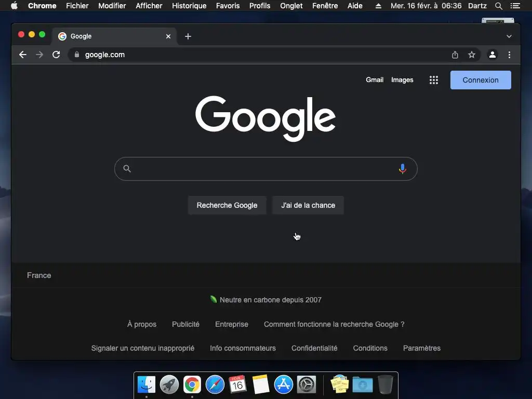Screen dimensions: 532x399
Task: Click the date and time in the menu bar
Action: 426,6
